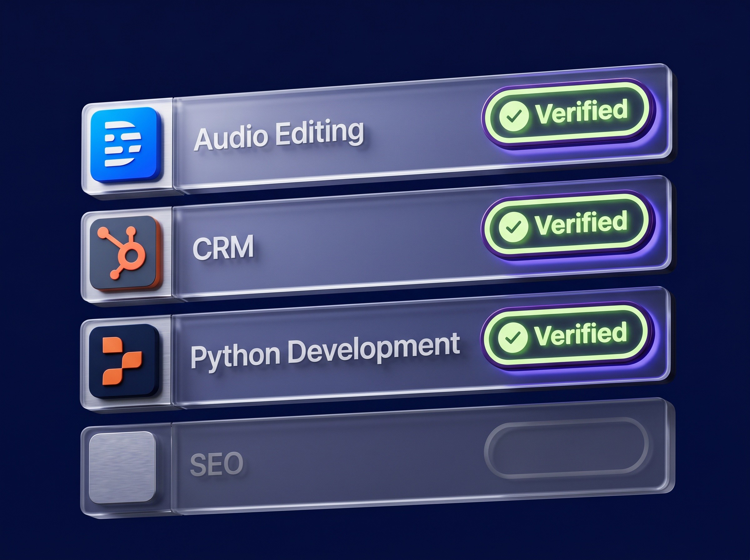Click the checkmark in Audio Editing's Verified badge
This screenshot has height=560, width=750.
tap(514, 116)
